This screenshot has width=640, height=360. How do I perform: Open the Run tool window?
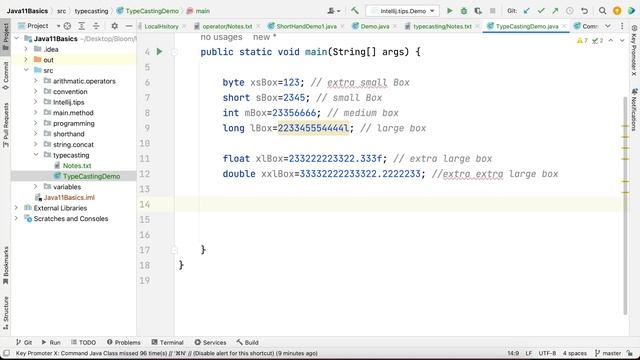tap(51, 342)
